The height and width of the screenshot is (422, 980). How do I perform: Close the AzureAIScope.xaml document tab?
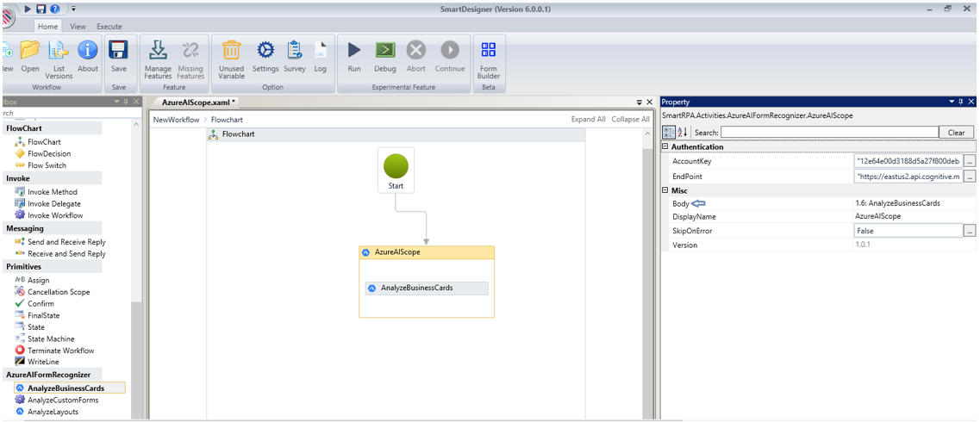click(x=649, y=102)
